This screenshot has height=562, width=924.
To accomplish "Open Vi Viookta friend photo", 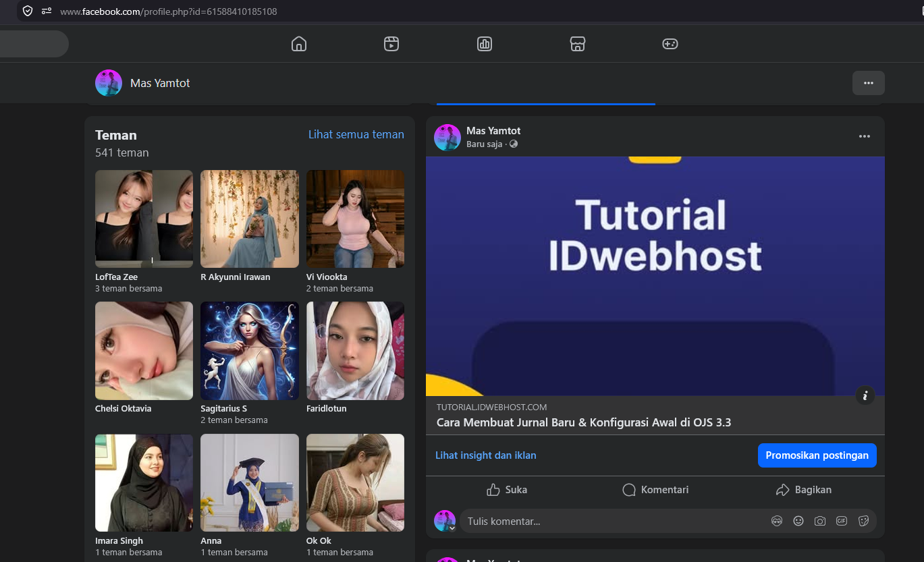I will [355, 219].
